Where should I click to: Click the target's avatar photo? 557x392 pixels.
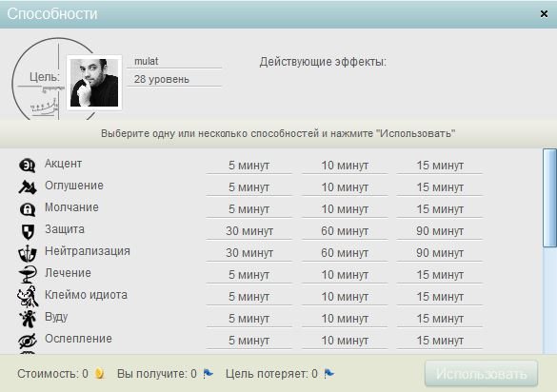[x=94, y=83]
